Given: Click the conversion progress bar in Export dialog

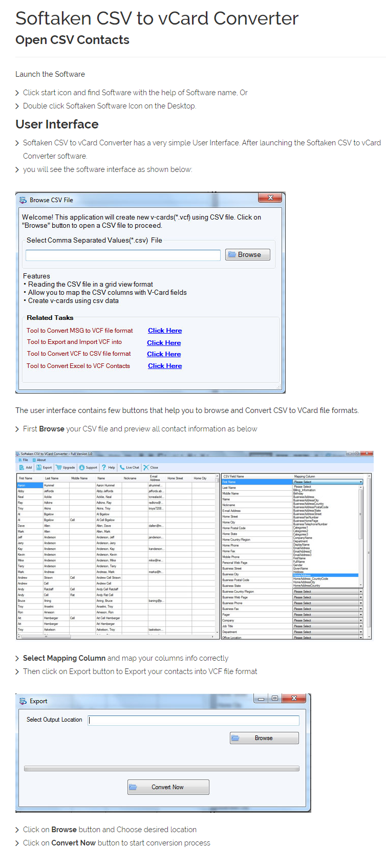Looking at the screenshot, I should pyautogui.click(x=162, y=768).
